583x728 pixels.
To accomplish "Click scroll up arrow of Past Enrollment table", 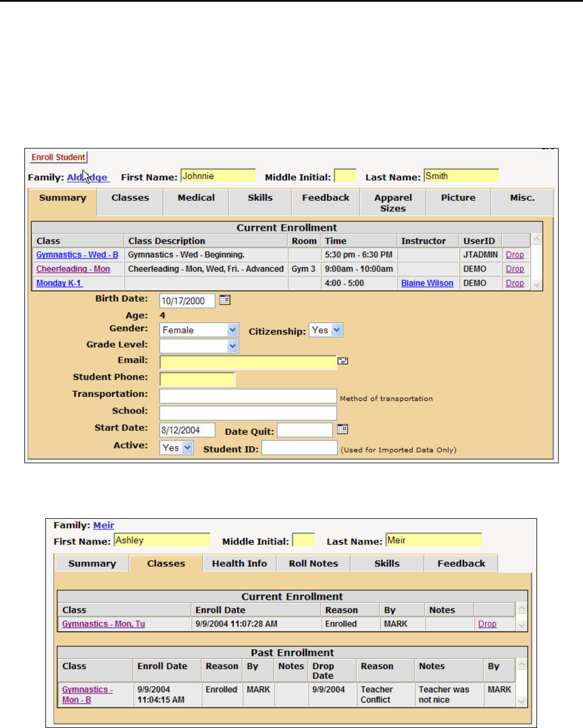I will tap(522, 664).
